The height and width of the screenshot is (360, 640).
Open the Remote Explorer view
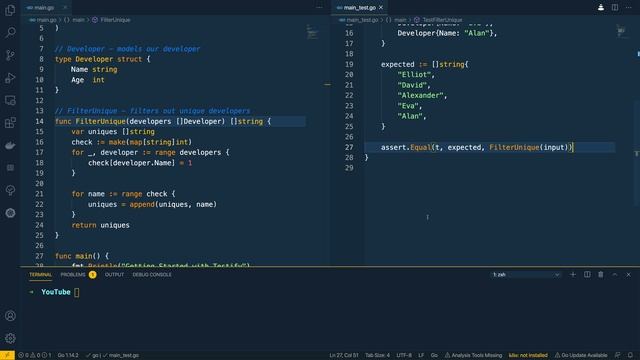click(10, 100)
